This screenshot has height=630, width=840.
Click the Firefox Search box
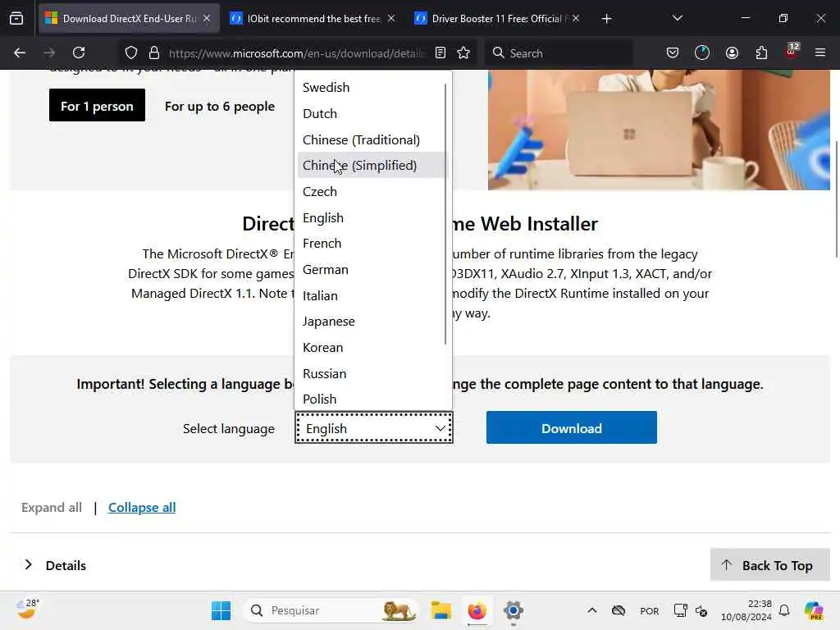559,52
